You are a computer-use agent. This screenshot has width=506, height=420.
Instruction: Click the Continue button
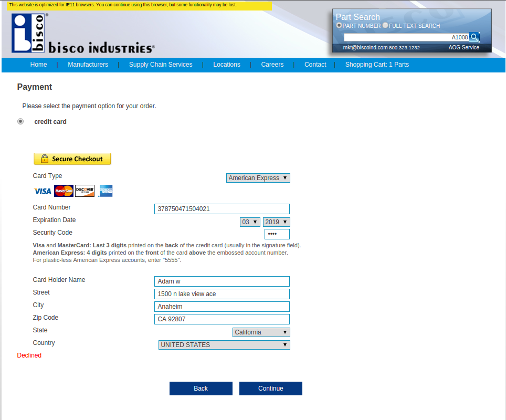(271, 388)
